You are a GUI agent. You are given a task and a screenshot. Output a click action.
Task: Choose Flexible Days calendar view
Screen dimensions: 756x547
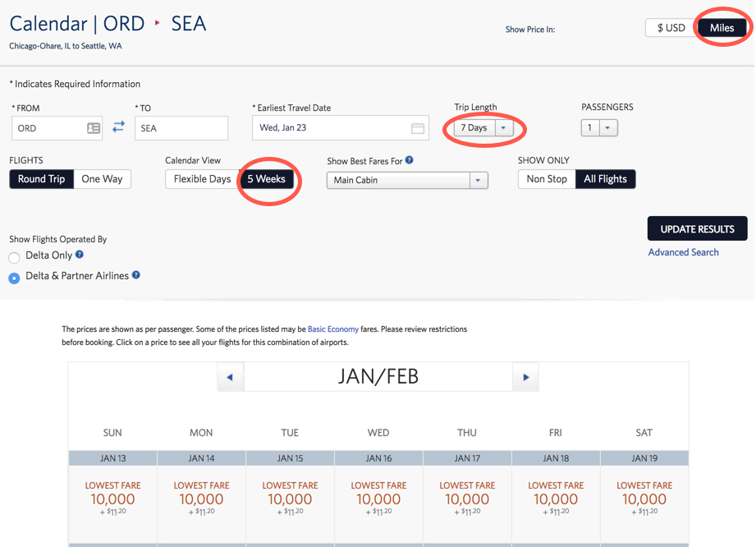point(203,179)
